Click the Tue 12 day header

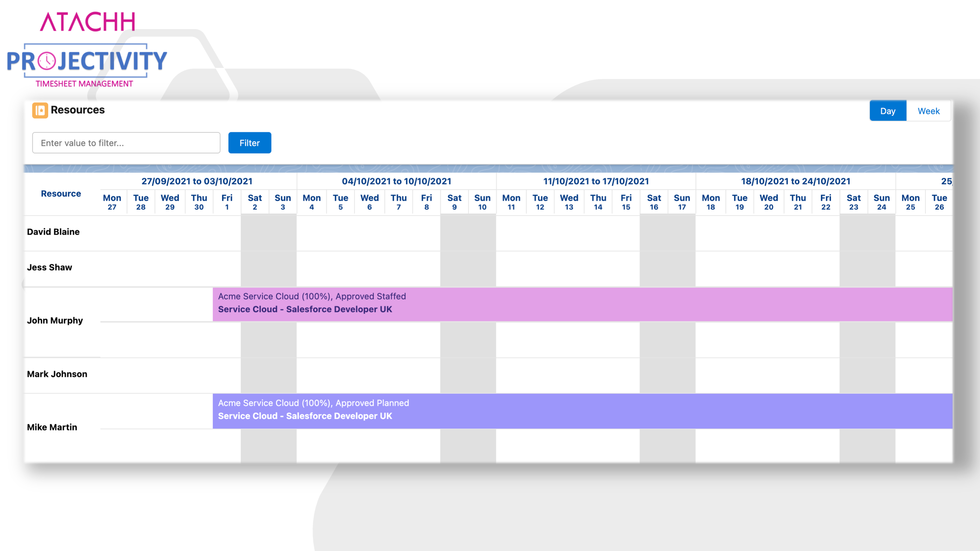click(x=540, y=202)
